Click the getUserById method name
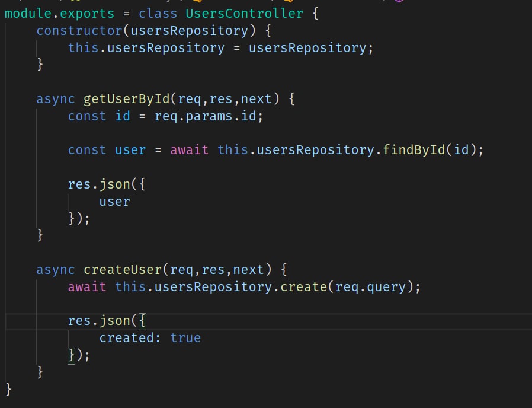The image size is (532, 408). 127,99
